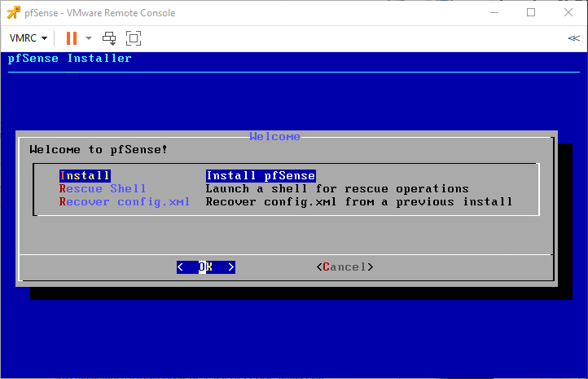Click 'Launch a shell for rescue operations' text

pos(337,188)
